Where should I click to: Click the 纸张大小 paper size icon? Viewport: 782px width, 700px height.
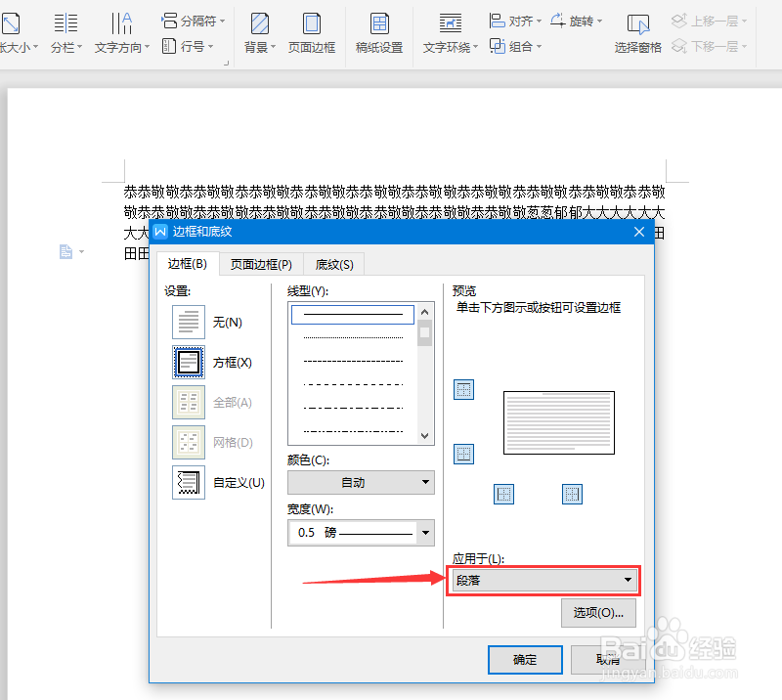(11, 22)
